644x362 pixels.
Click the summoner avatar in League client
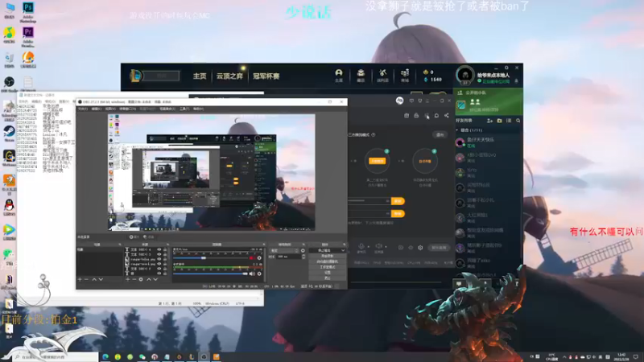[465, 76]
